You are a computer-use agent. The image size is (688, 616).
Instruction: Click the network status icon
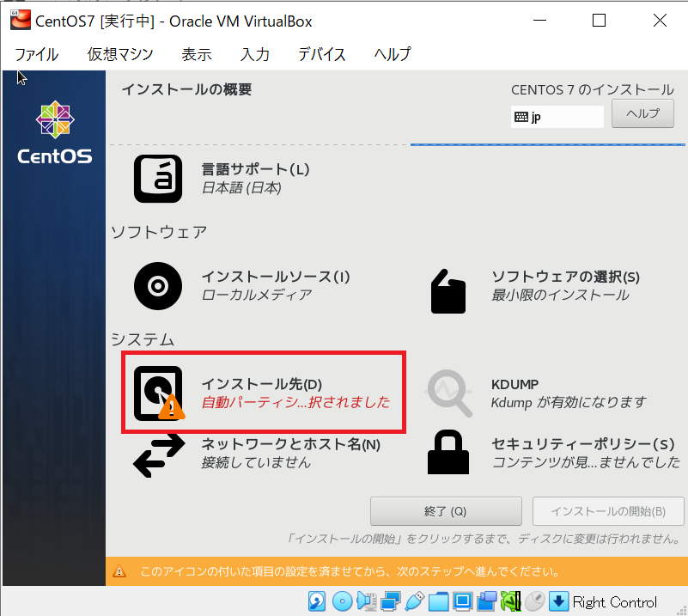coord(390,601)
